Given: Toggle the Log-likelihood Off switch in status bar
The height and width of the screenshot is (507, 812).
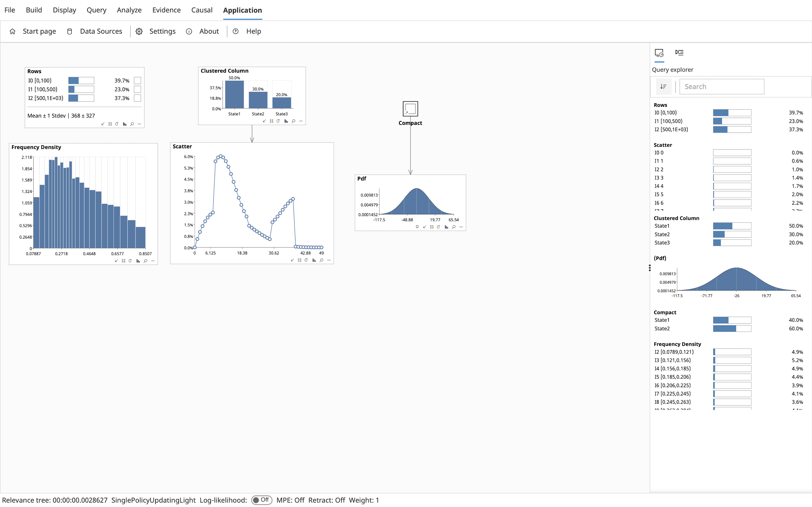Looking at the screenshot, I should click(x=262, y=500).
